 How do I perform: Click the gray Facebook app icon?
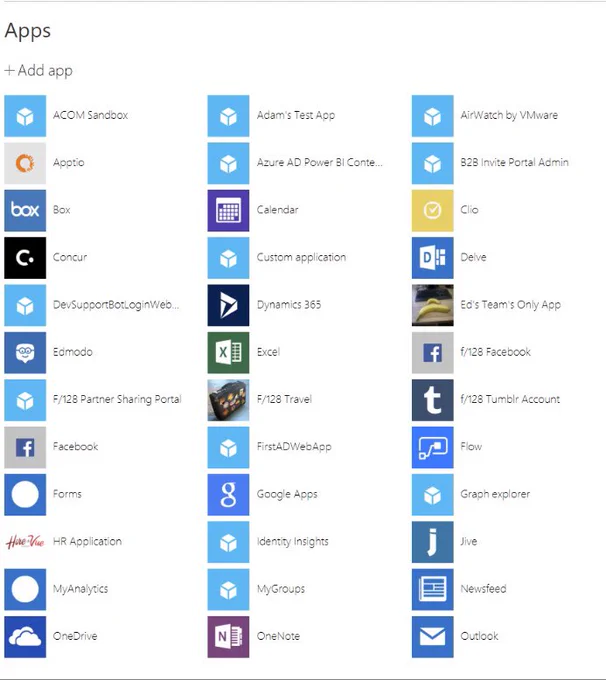25,447
